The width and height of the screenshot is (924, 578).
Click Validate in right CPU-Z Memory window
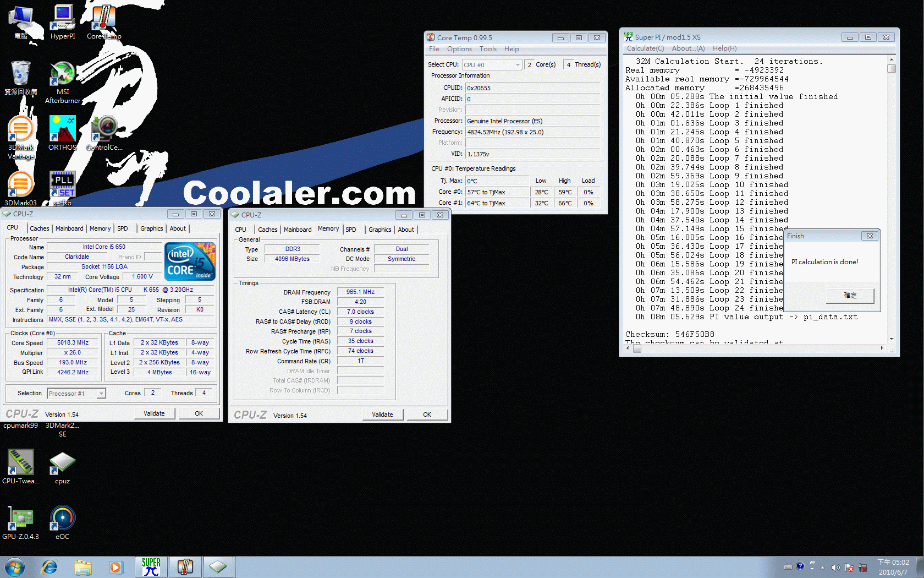point(382,415)
